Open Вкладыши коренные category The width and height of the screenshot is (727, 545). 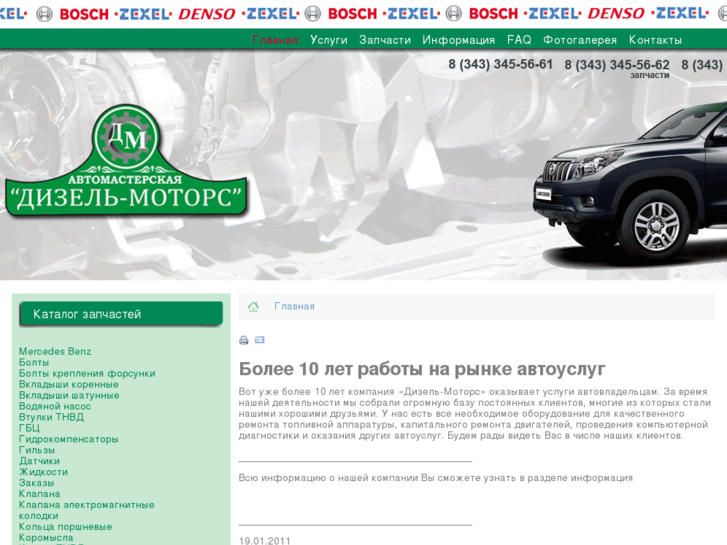(69, 385)
